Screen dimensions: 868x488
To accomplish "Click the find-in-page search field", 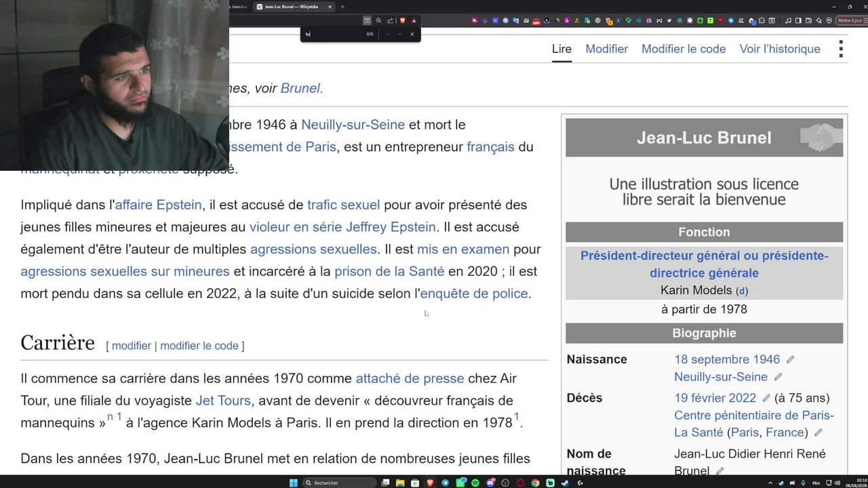I will pos(334,34).
